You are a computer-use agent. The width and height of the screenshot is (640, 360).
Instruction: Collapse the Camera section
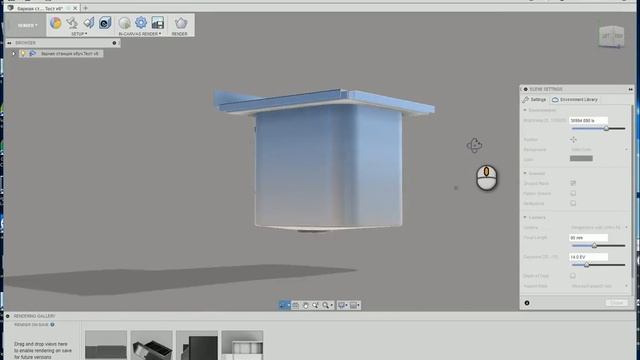click(x=525, y=218)
